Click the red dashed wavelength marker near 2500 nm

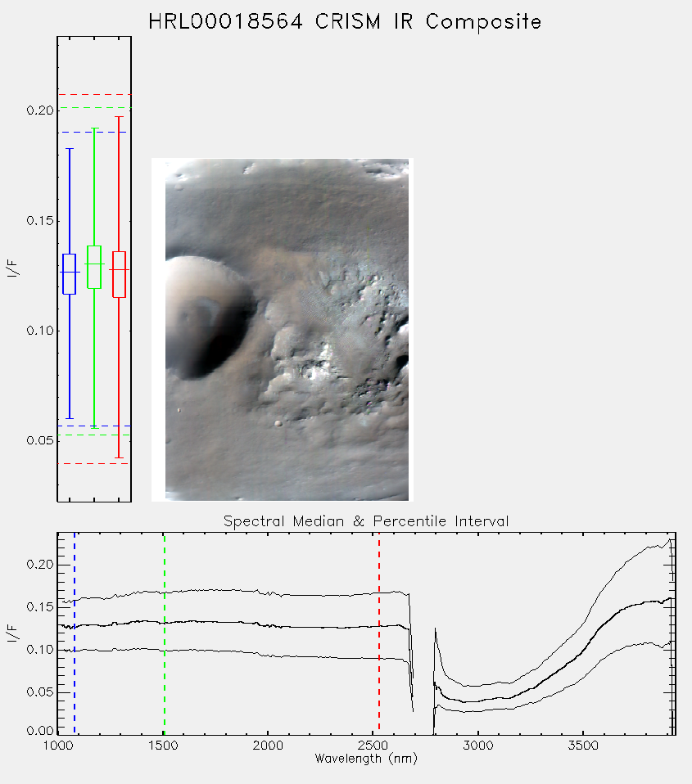(379, 633)
